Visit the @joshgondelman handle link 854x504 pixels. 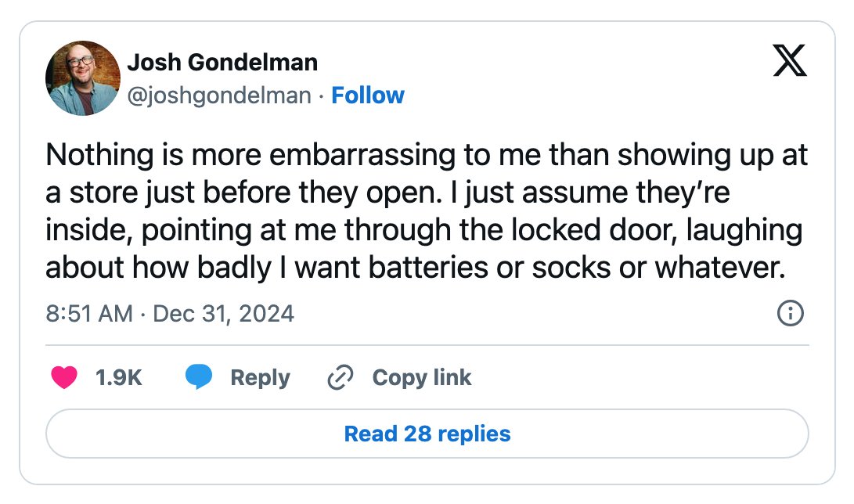(x=219, y=95)
